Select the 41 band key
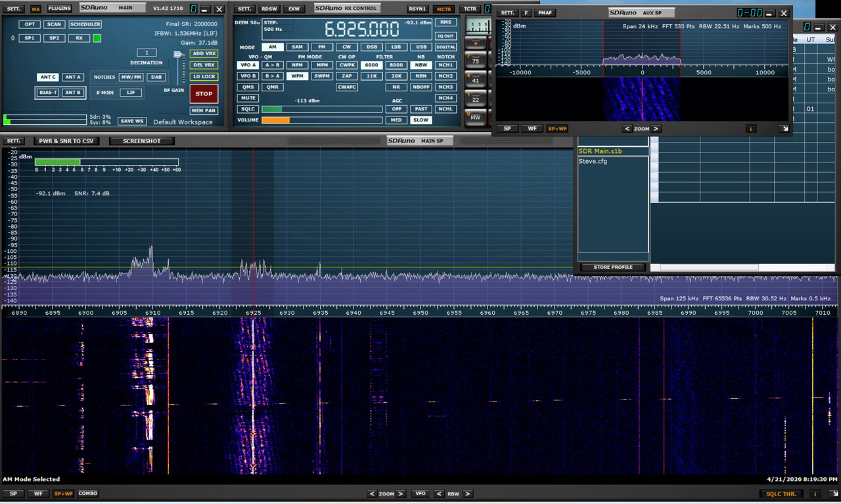The image size is (841, 504). coord(476,80)
